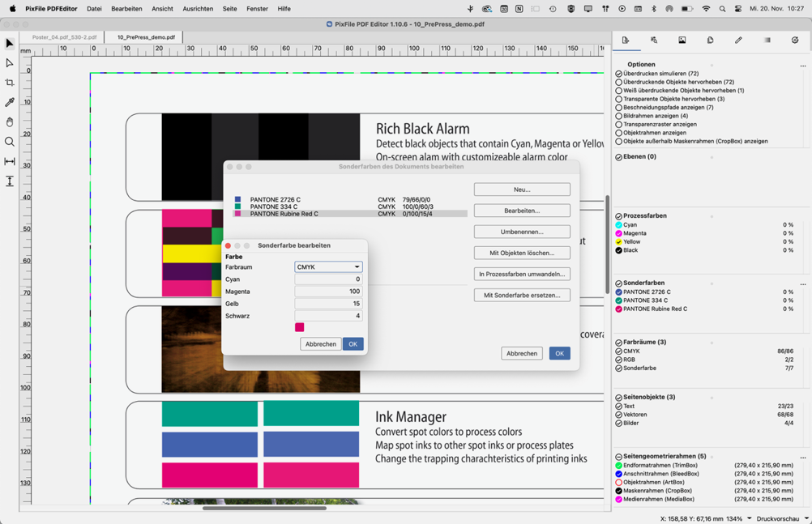812x524 pixels.
Task: Pick the eyedropper tool
Action: 10,103
